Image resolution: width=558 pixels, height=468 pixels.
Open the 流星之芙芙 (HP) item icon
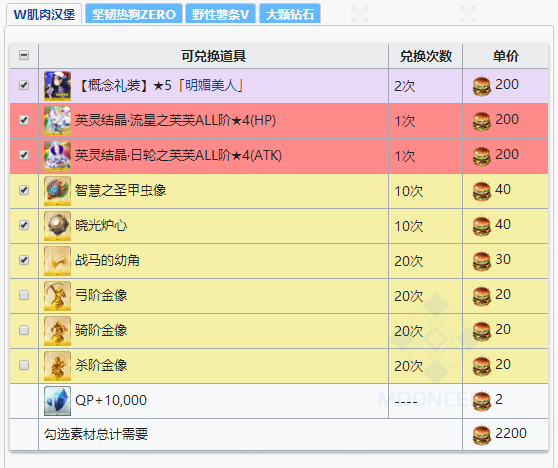click(x=57, y=121)
